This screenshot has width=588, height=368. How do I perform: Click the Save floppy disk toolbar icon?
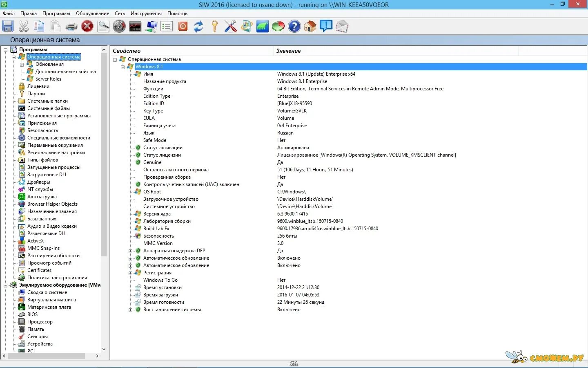pos(8,26)
